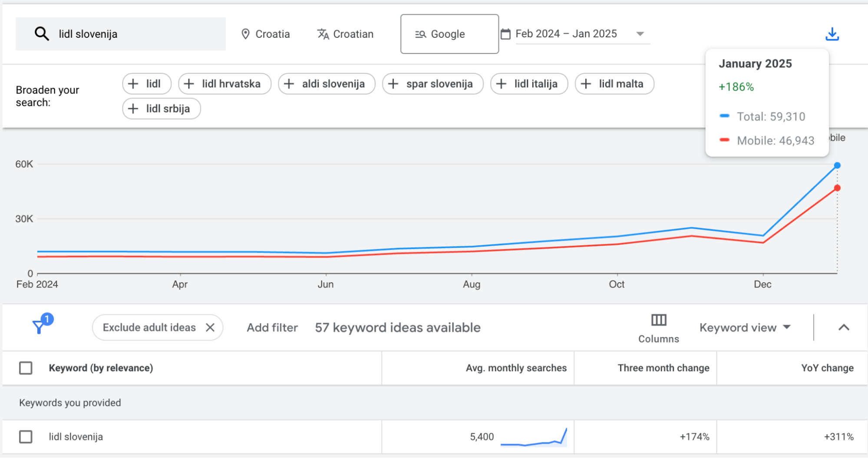868x458 pixels.
Task: Click '57 keyword ideas available' text
Action: [398, 327]
